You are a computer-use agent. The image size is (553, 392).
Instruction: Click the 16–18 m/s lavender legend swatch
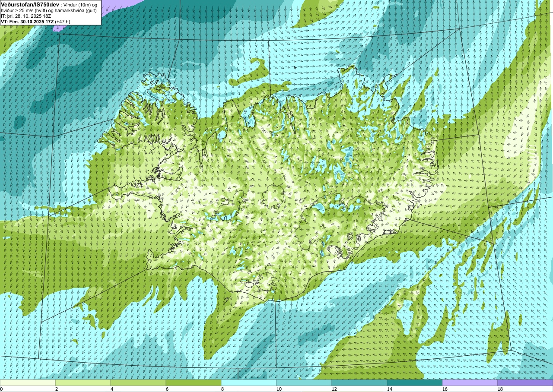click(470, 383)
